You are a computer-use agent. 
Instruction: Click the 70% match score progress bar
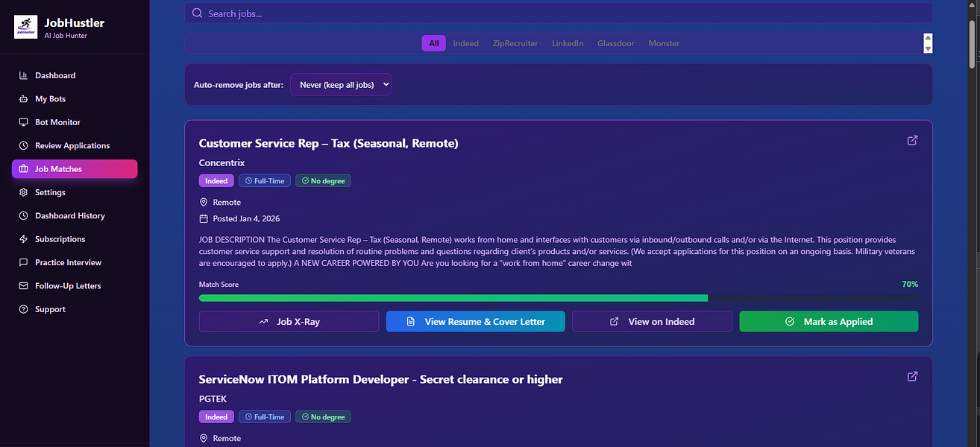point(559,298)
